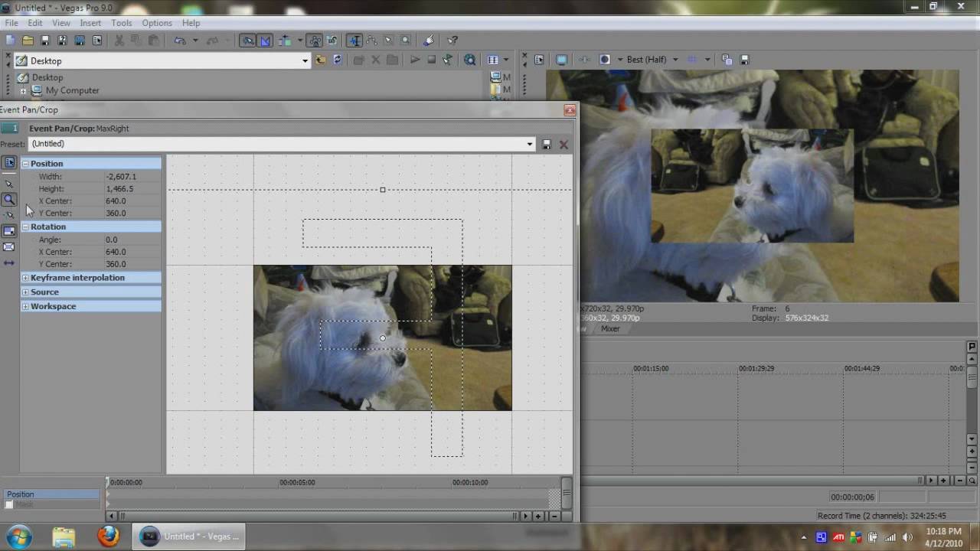Expand the Source section

coord(25,292)
